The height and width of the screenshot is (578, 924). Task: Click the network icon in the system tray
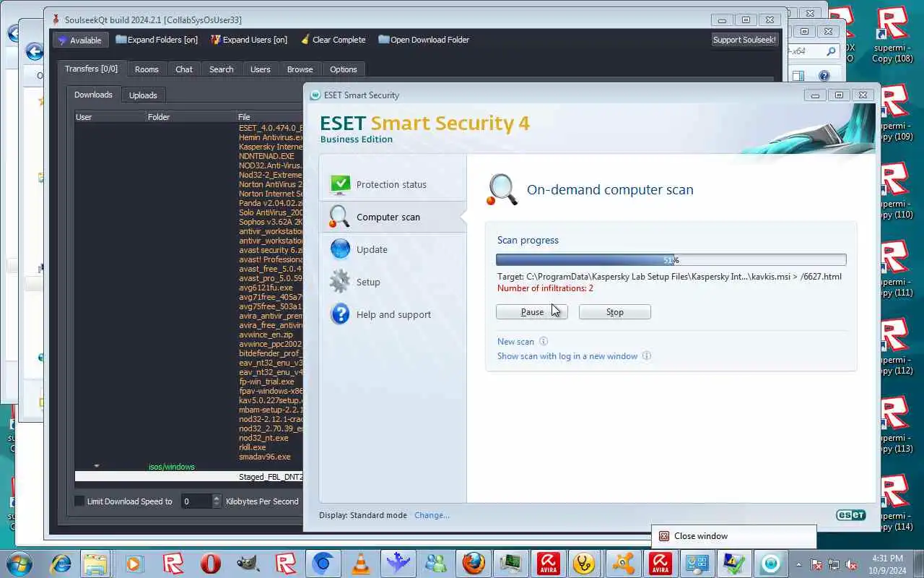pos(834,564)
